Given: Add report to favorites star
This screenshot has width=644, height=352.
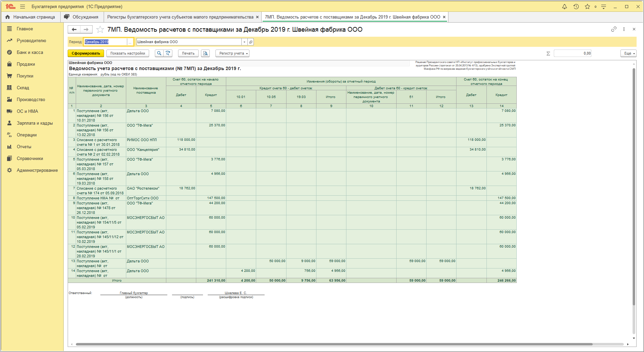Looking at the screenshot, I should pos(100,30).
